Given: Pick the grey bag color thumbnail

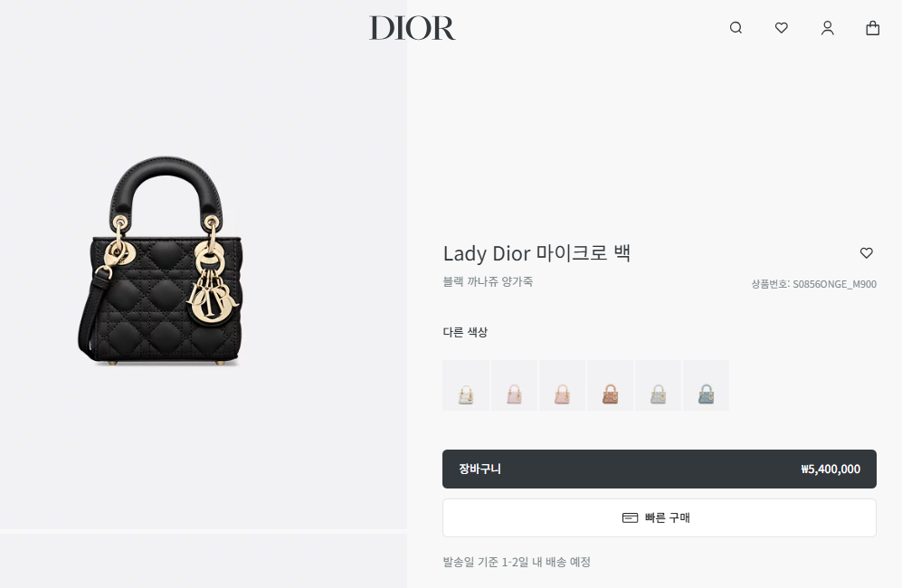Looking at the screenshot, I should (658, 385).
